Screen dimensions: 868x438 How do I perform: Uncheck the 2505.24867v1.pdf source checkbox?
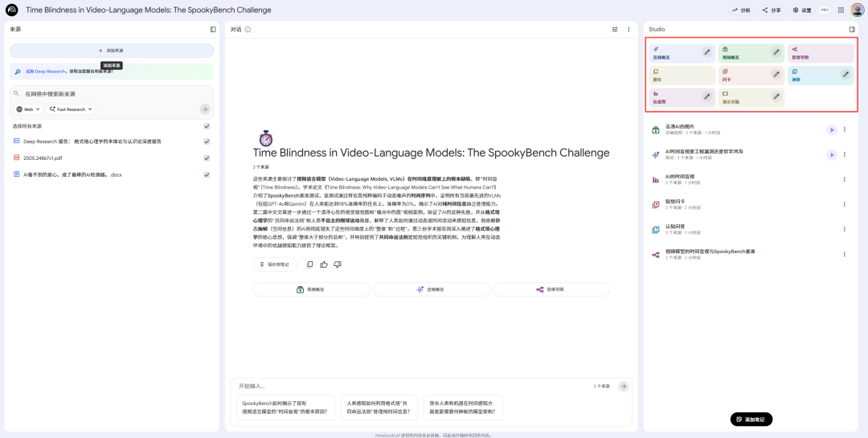pyautogui.click(x=207, y=158)
